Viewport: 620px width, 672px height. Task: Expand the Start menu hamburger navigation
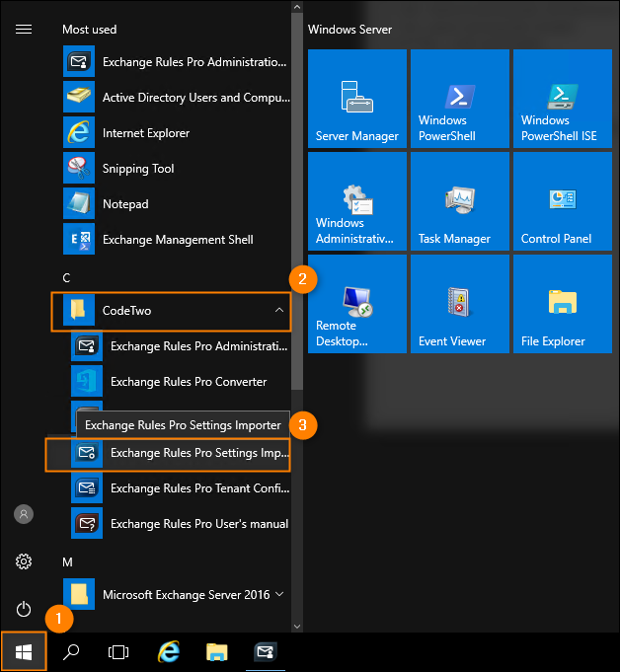(x=24, y=30)
